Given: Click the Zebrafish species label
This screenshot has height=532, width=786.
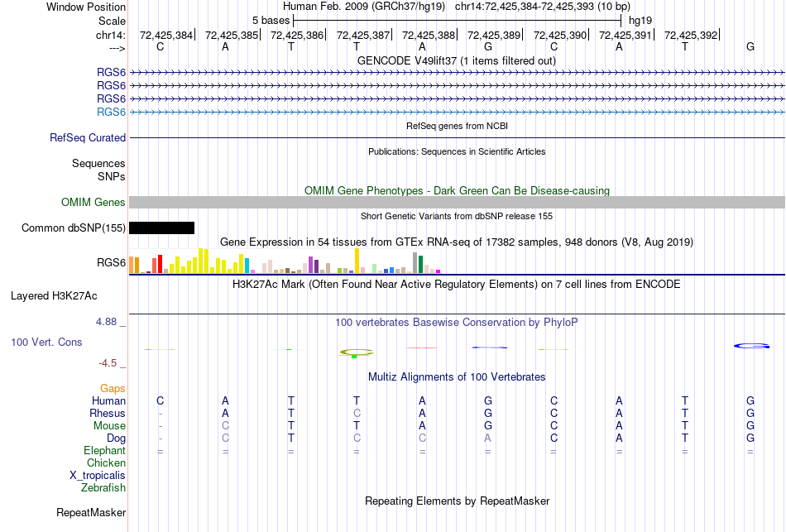Looking at the screenshot, I should click(103, 487).
